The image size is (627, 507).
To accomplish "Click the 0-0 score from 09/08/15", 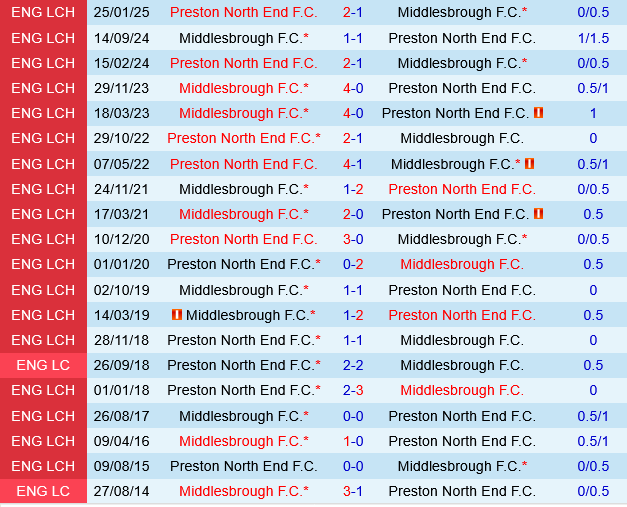I will coord(353,466).
